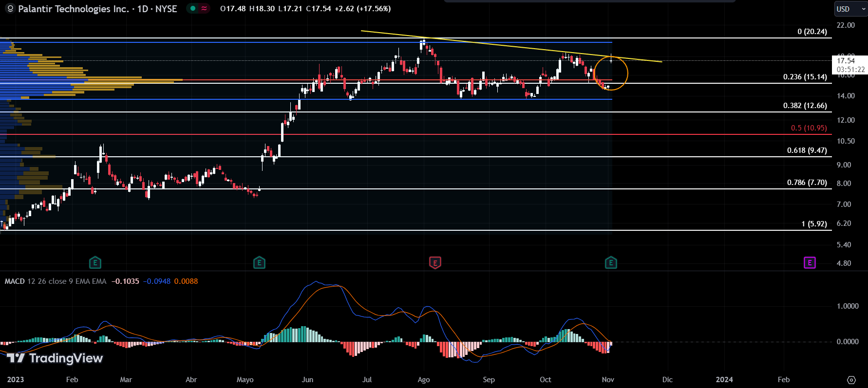868x388 pixels.
Task: Click the C17.54 close price value
Action: click(319, 9)
